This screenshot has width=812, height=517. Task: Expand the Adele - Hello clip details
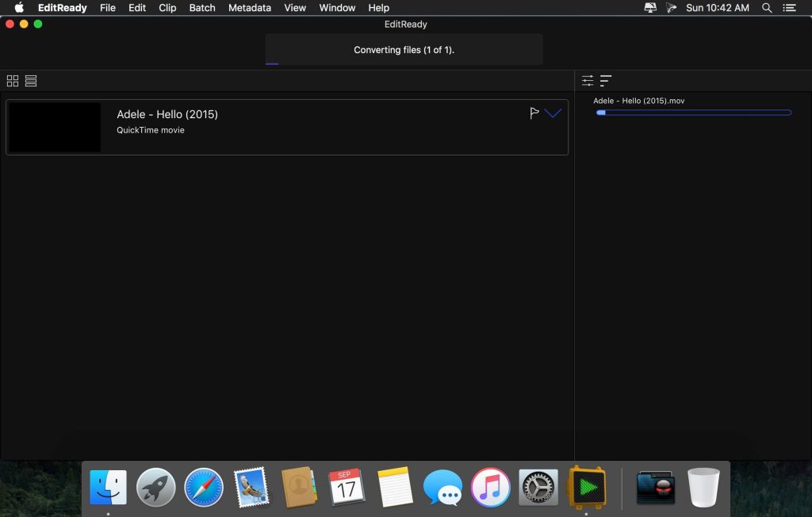click(553, 113)
